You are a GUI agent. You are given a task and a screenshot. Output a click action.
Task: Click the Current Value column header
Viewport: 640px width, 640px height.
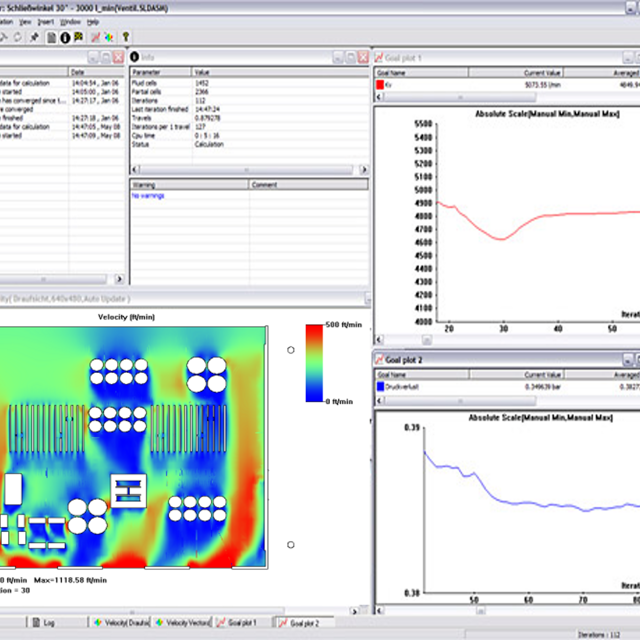539,73
